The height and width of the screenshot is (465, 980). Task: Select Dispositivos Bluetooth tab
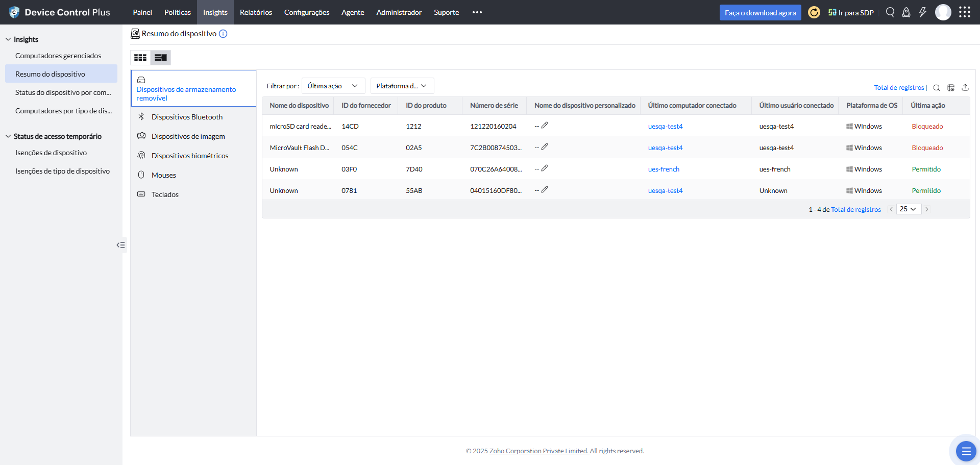coord(187,117)
